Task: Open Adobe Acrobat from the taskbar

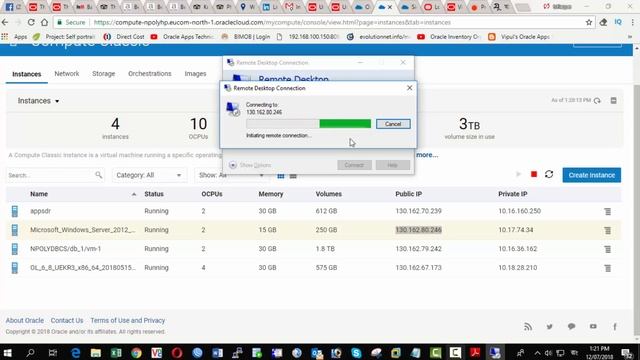Action: point(475,352)
